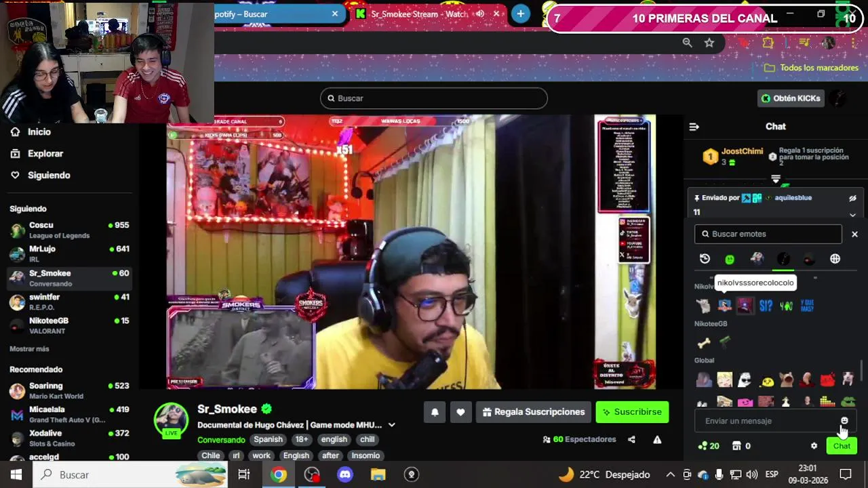Viewport: 868px width, 488px height.
Task: Open NikoteeGB's channel in sidebar
Action: [68, 325]
